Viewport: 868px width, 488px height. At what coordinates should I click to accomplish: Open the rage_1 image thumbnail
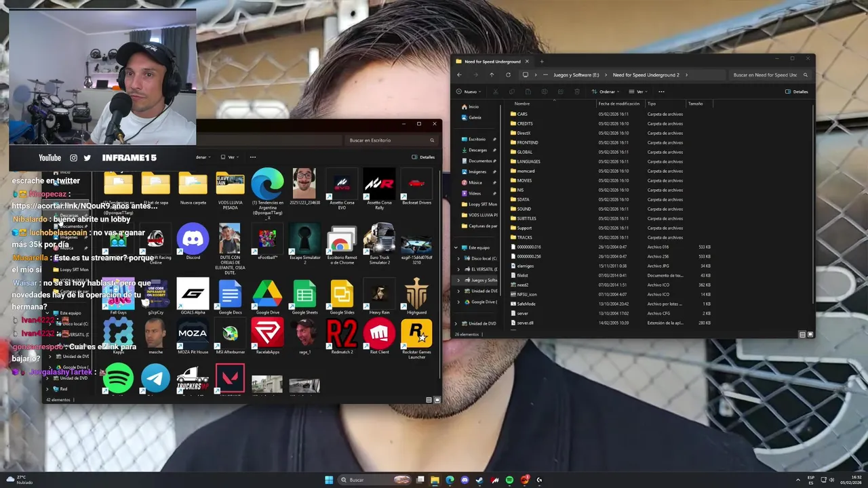(304, 337)
